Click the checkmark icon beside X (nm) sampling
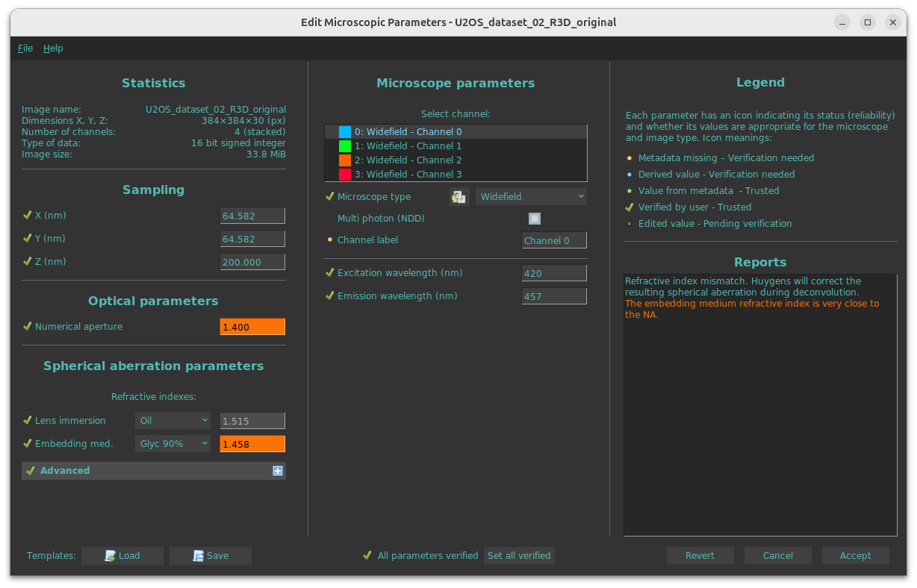The image size is (917, 588). 28,216
